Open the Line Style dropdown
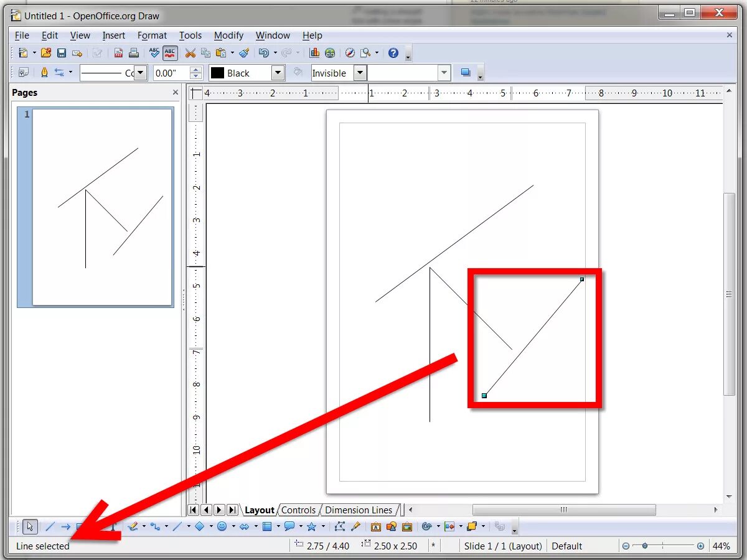The width and height of the screenshot is (747, 560). 141,73
